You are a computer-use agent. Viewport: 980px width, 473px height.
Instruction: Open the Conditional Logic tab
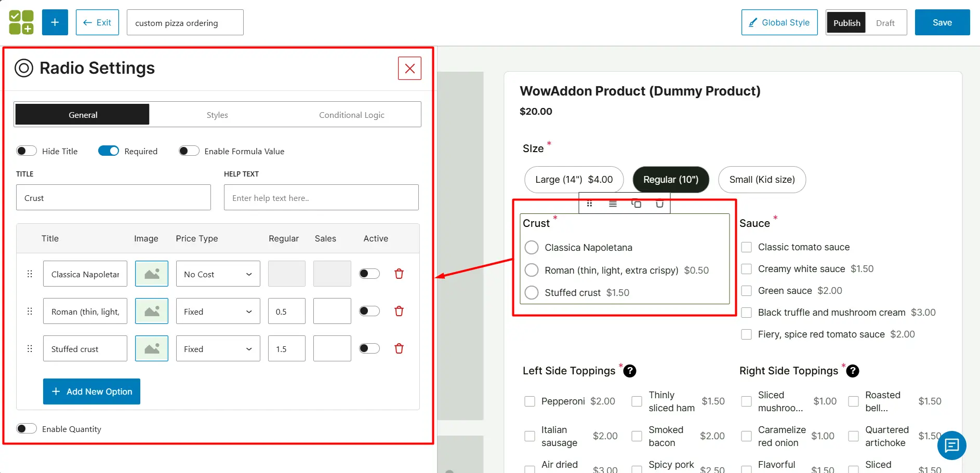pos(351,115)
